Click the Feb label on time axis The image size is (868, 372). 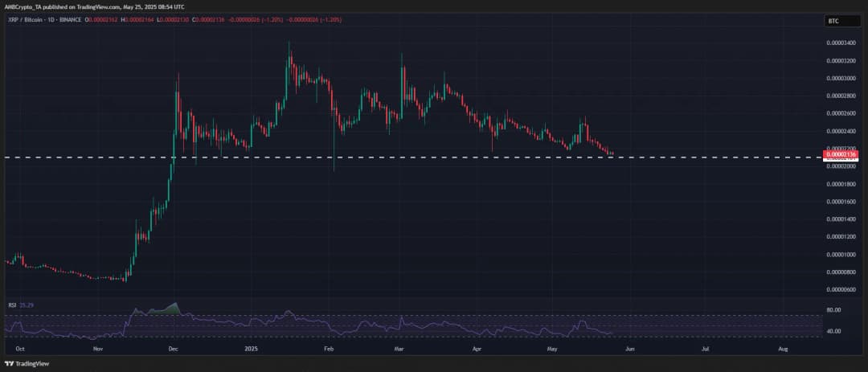(327, 350)
